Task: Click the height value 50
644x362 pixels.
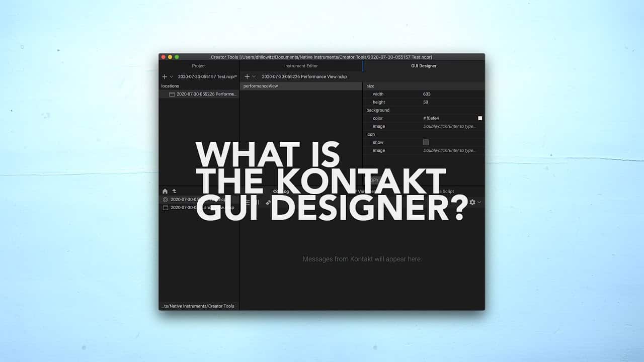Action: 426,102
